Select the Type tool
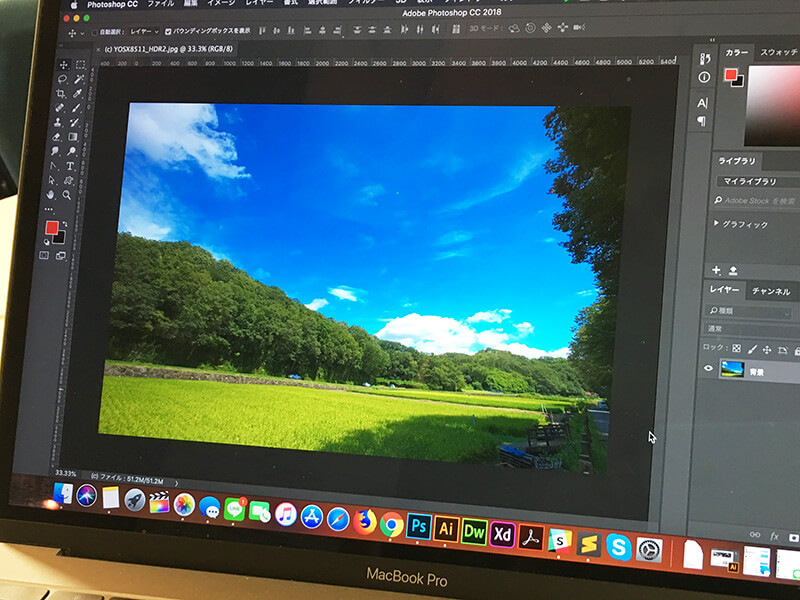 70,166
